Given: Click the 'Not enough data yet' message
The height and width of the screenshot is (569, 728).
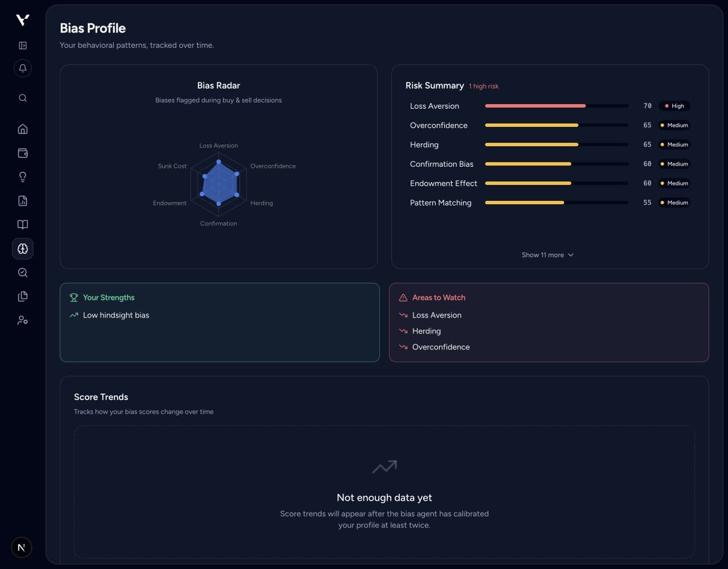Looking at the screenshot, I should [x=384, y=498].
